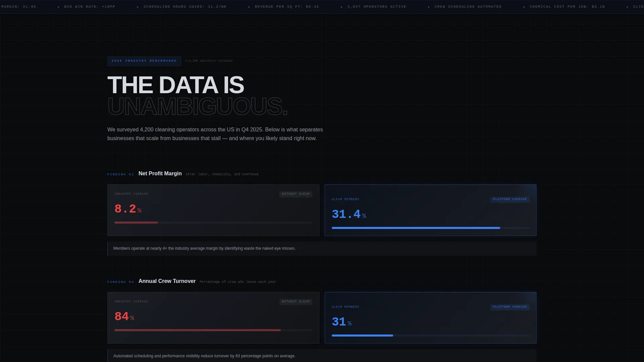The height and width of the screenshot is (362, 644).
Task: Click the 'Crew Scheduling Automated' ticker item
Action: pos(468,7)
